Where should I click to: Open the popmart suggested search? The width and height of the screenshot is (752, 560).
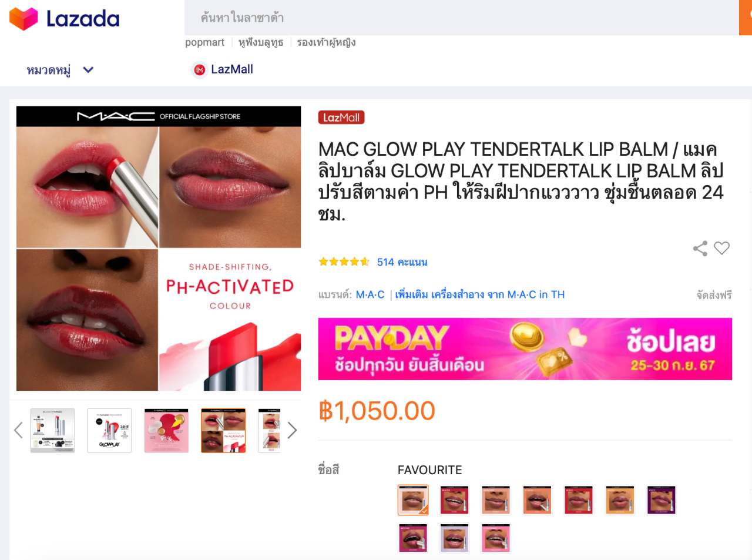click(x=204, y=42)
